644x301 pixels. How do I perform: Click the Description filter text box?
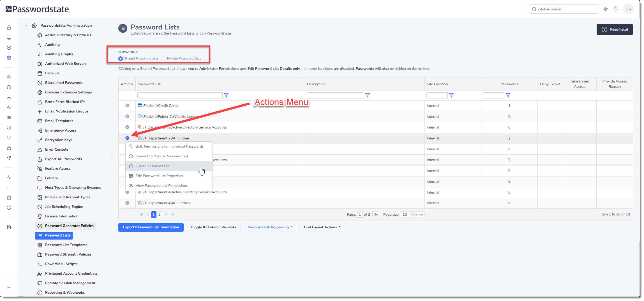(335, 95)
